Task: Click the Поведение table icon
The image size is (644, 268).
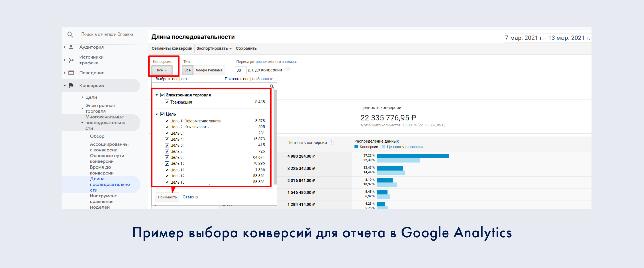Action: pyautogui.click(x=71, y=73)
